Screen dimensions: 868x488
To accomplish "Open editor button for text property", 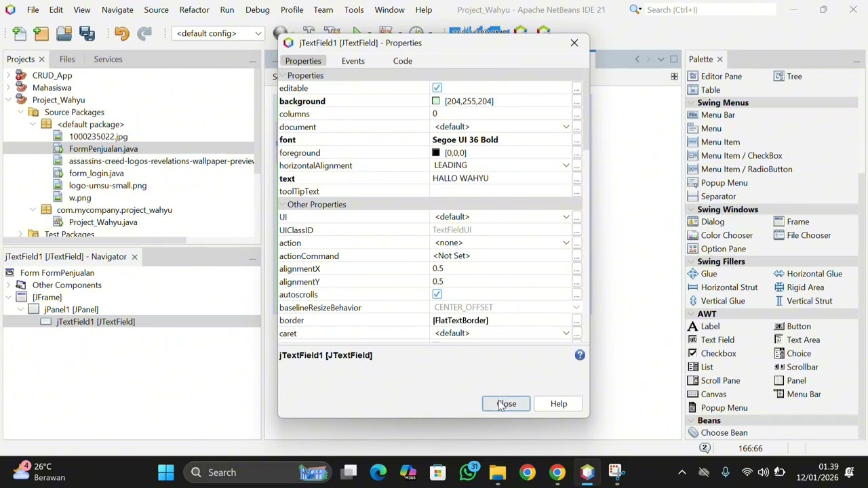I will pyautogui.click(x=576, y=178).
